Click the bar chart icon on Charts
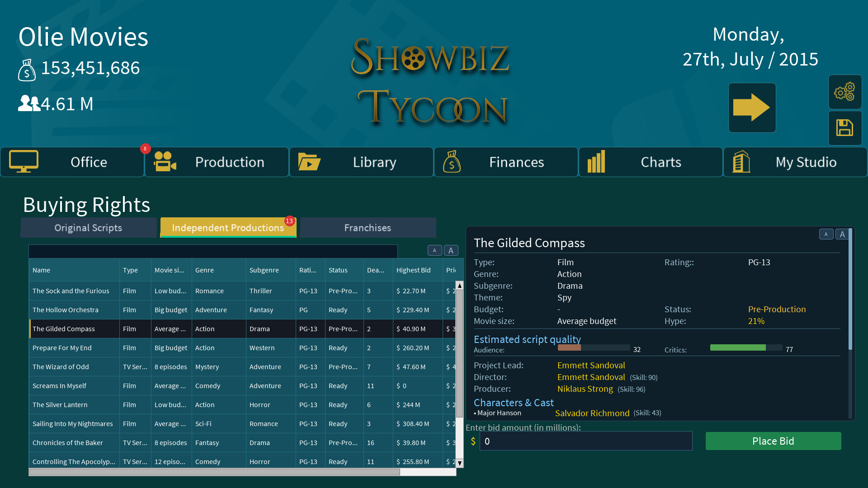The image size is (868, 488). tap(596, 161)
